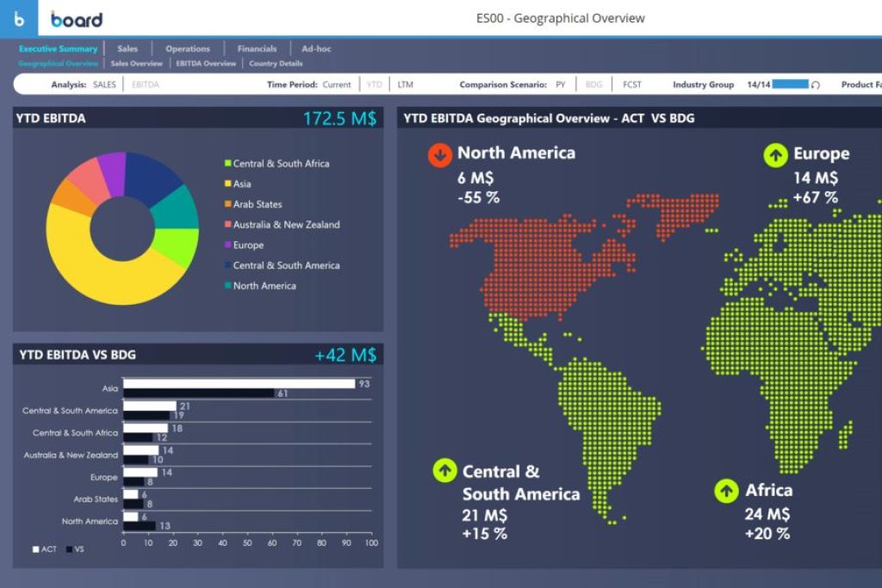Screen dimensions: 882x588
Task: Click the Central & South Africa legend swatch
Action: pyautogui.click(x=227, y=163)
